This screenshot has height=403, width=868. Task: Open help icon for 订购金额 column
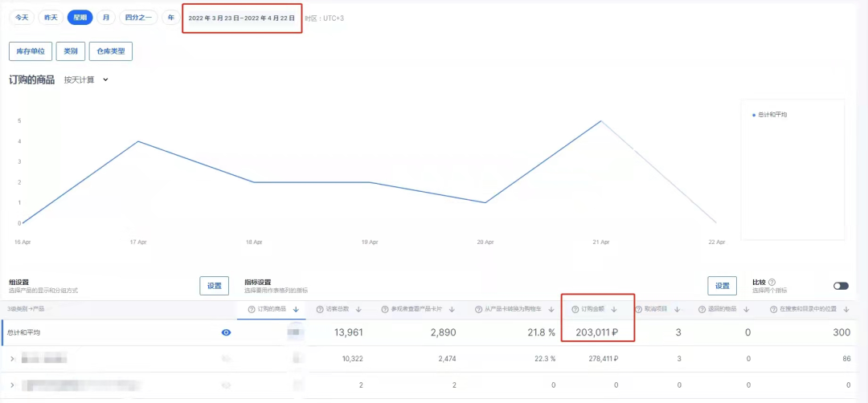(x=575, y=309)
